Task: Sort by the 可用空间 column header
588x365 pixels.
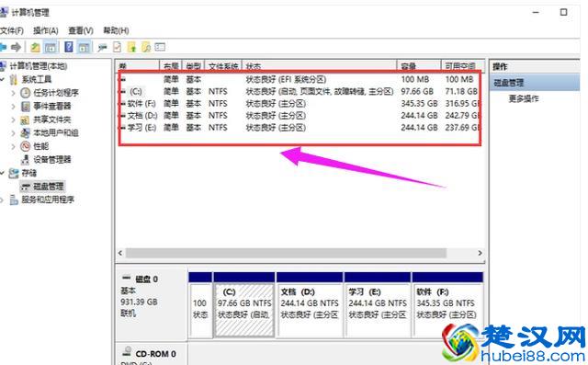Action: [x=462, y=65]
